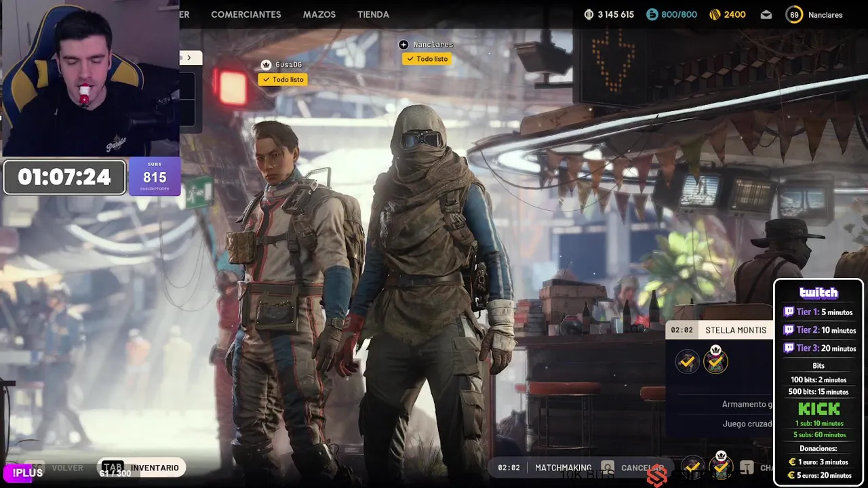
Task: Click the 5 subs: 60 minutos line
Action: tap(819, 434)
